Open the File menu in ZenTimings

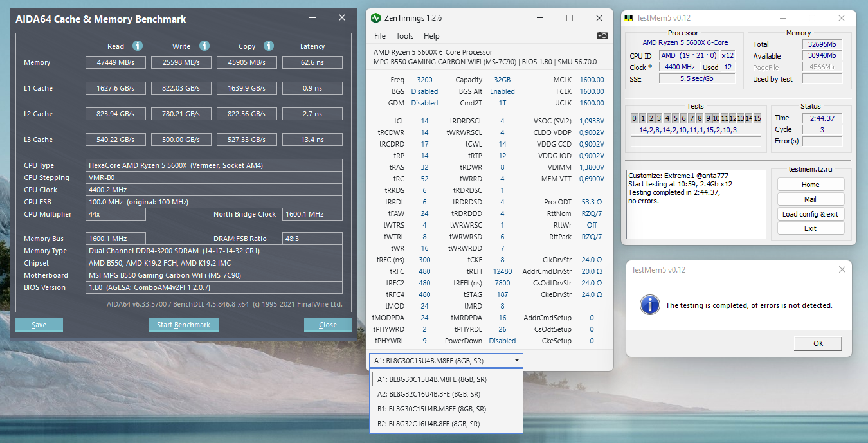point(380,36)
